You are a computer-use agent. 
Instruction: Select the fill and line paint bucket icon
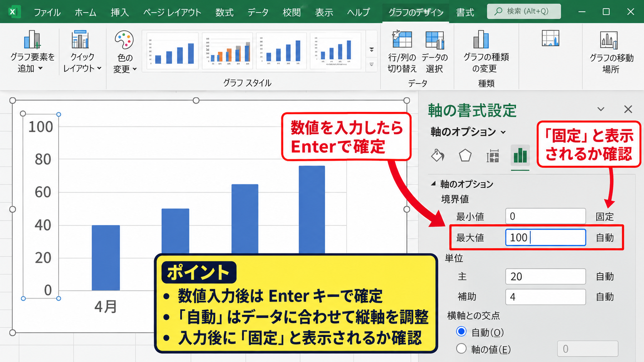(x=438, y=155)
